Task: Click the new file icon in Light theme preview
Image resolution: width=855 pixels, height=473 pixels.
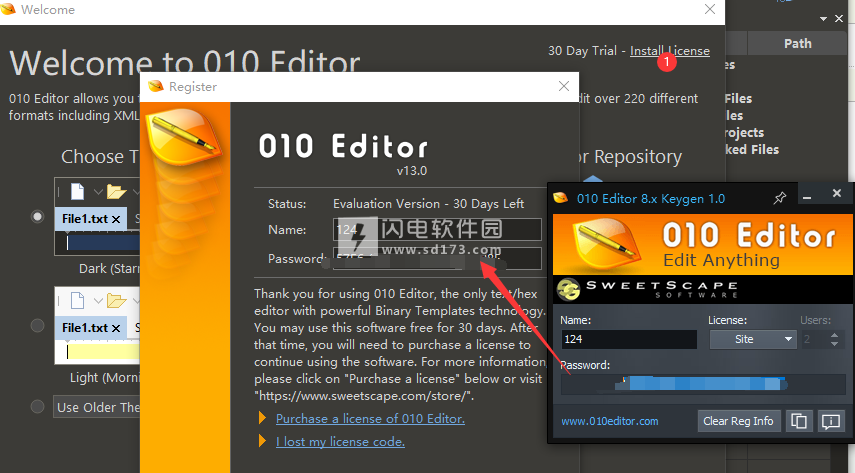Action: click(77, 301)
